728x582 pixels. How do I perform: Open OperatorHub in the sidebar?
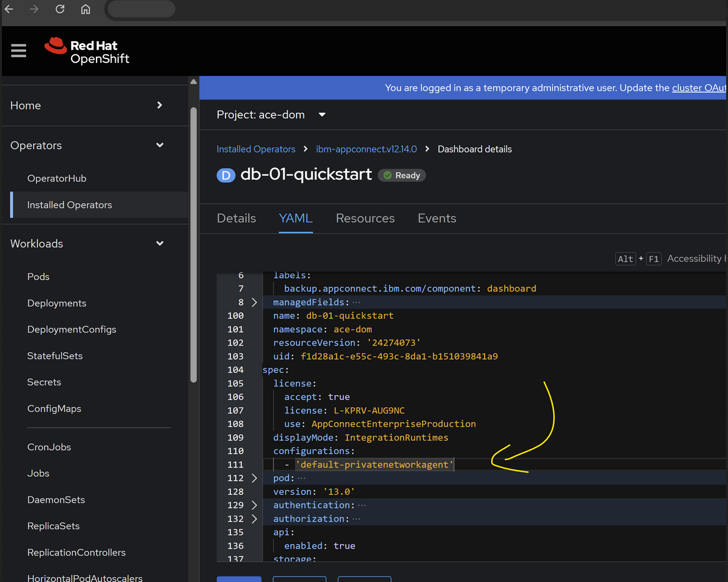tap(57, 178)
